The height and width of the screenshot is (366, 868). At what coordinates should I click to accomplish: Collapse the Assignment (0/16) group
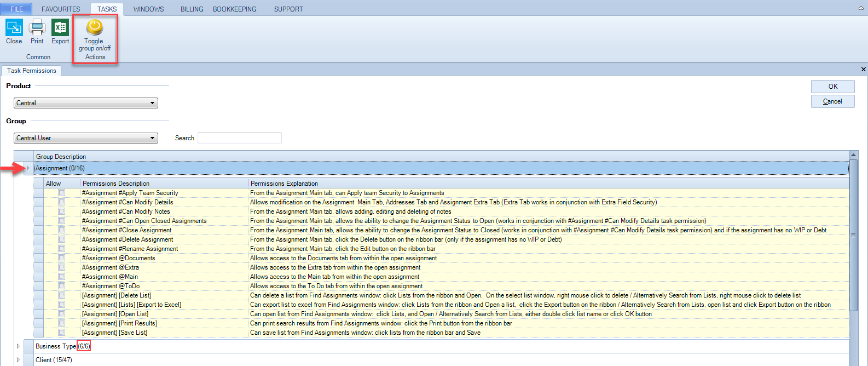click(x=28, y=168)
